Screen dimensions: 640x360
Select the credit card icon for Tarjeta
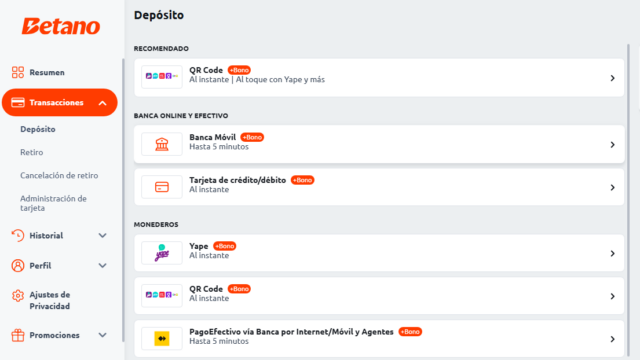[162, 187]
